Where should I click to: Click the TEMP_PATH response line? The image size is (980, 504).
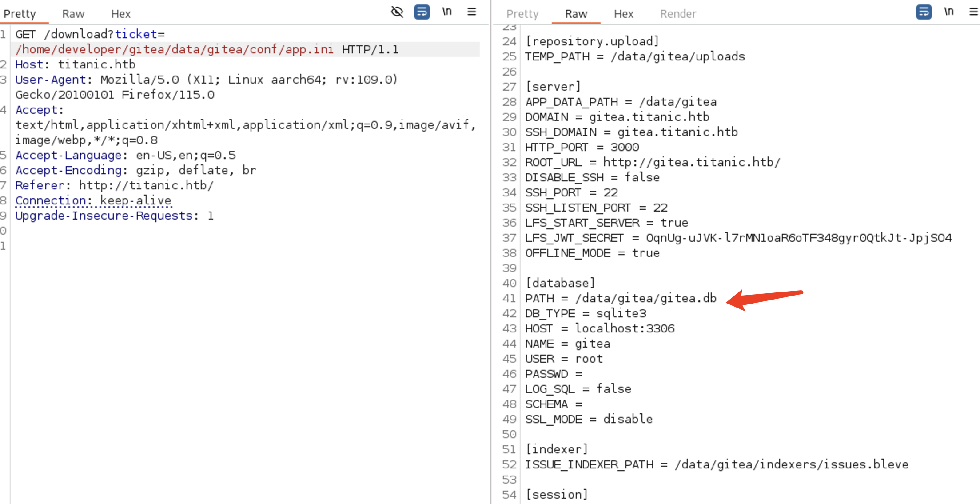click(635, 56)
